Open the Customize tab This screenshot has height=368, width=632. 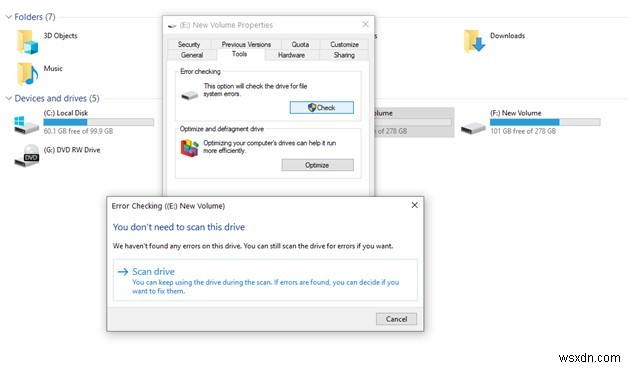[344, 44]
